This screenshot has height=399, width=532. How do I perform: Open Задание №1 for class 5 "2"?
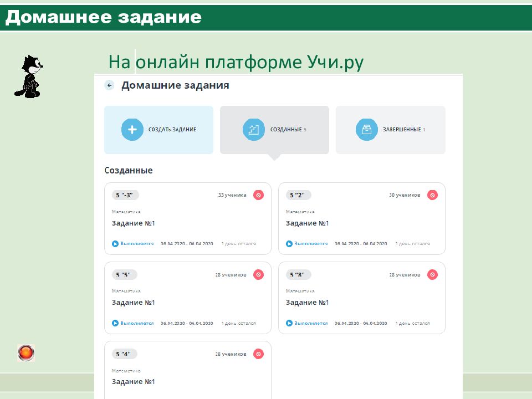[x=308, y=223]
